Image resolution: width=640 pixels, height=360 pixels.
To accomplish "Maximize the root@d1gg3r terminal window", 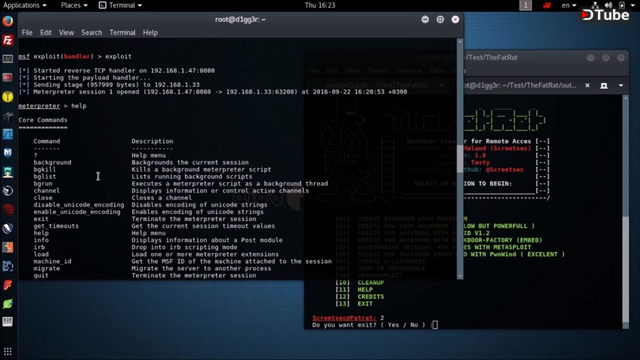I will pos(440,19).
